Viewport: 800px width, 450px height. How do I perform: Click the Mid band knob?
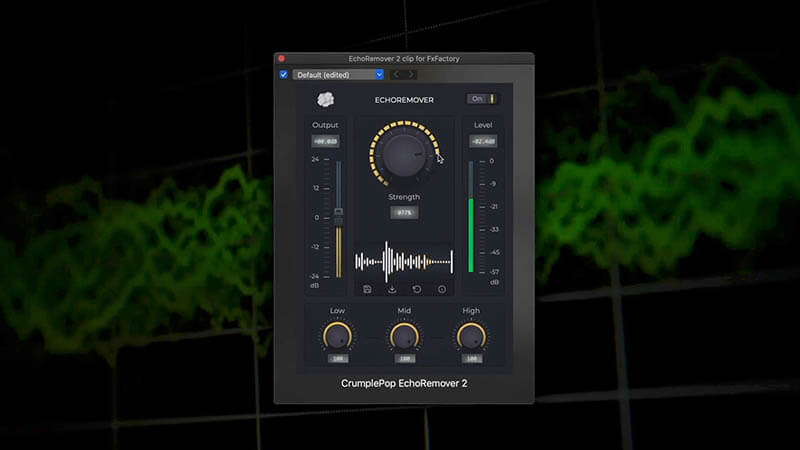point(404,337)
